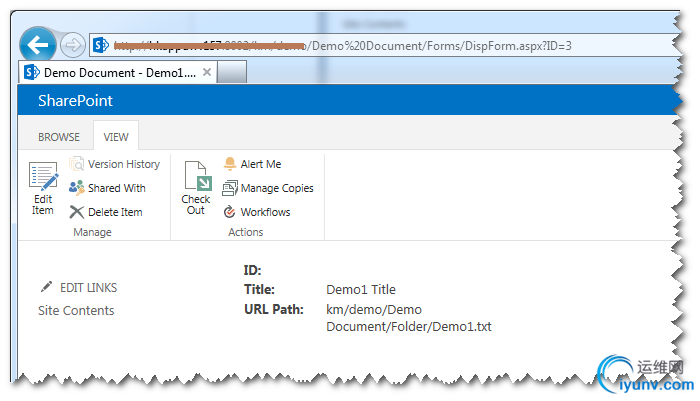Click the EDIT LINKS link

coord(88,288)
